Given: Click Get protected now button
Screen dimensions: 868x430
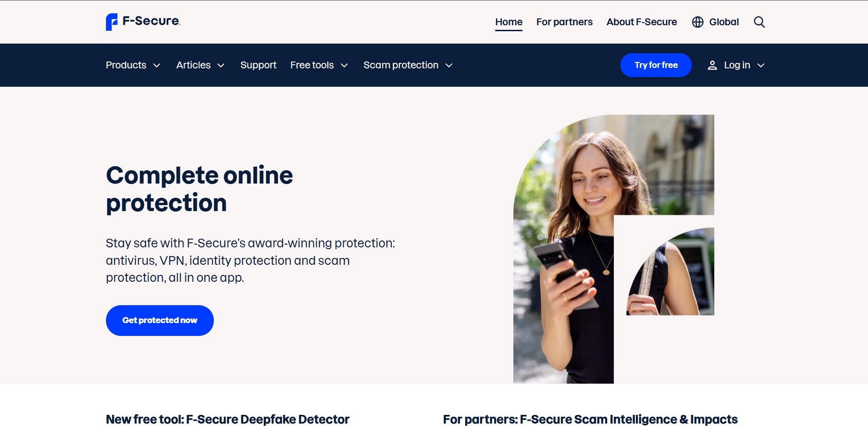Looking at the screenshot, I should pyautogui.click(x=160, y=320).
